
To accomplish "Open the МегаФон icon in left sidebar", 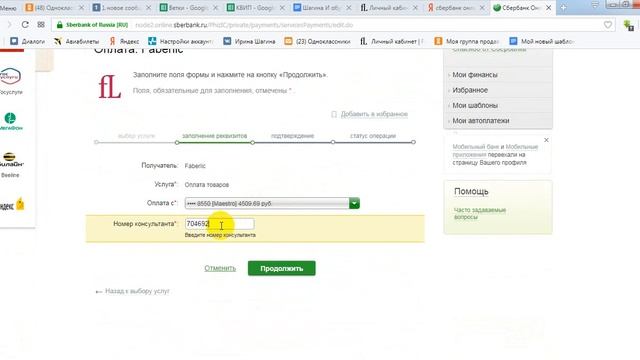I will coord(11,121).
